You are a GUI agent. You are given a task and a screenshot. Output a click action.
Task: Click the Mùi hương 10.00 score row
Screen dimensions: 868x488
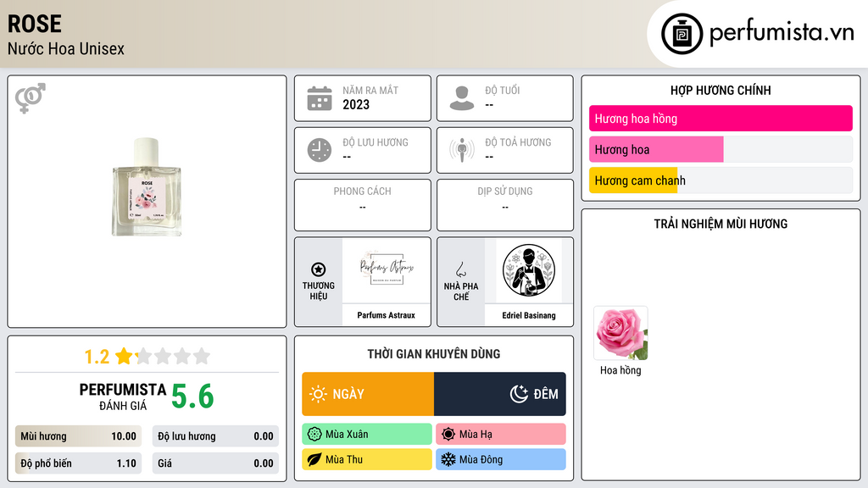pyautogui.click(x=79, y=436)
